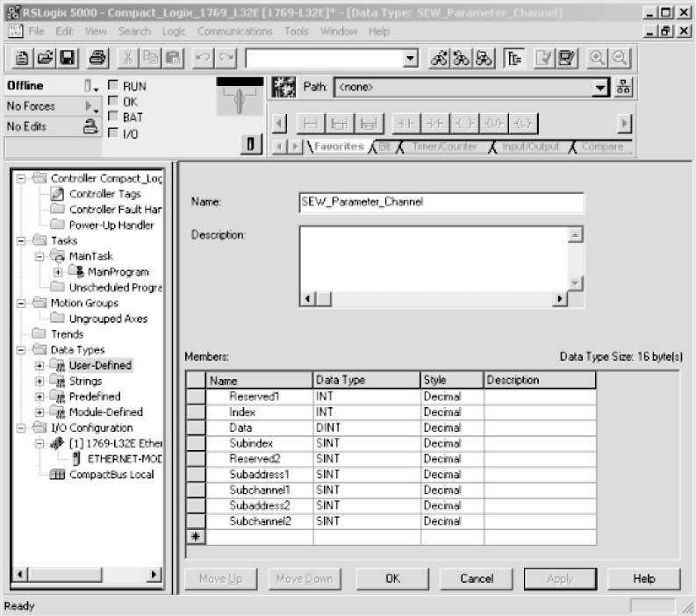Click the Paste toolbar icon

tap(173, 58)
